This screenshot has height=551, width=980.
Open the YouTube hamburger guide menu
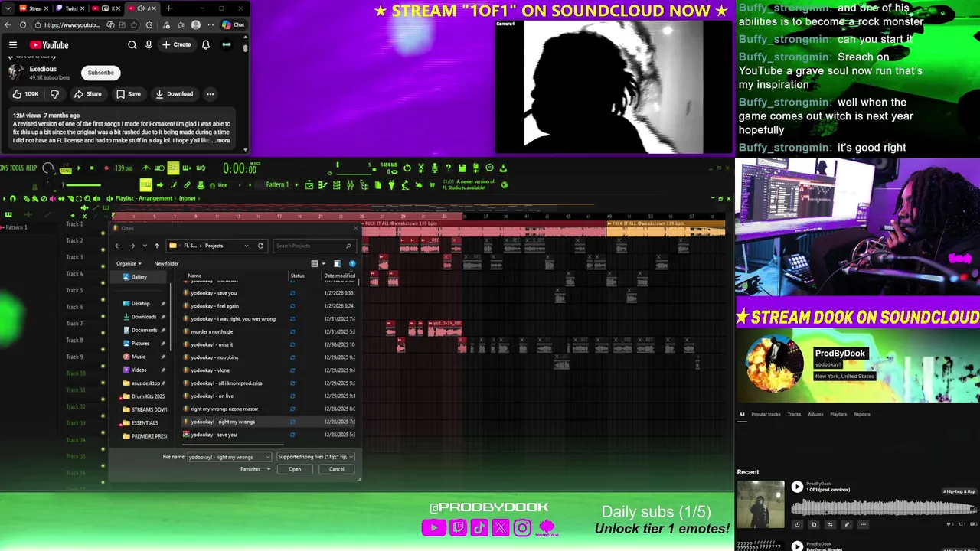(x=13, y=45)
